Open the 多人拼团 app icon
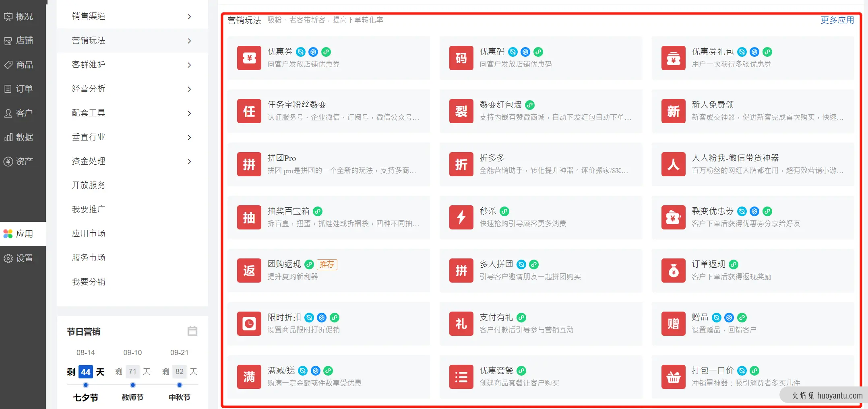The height and width of the screenshot is (409, 868). point(461,271)
